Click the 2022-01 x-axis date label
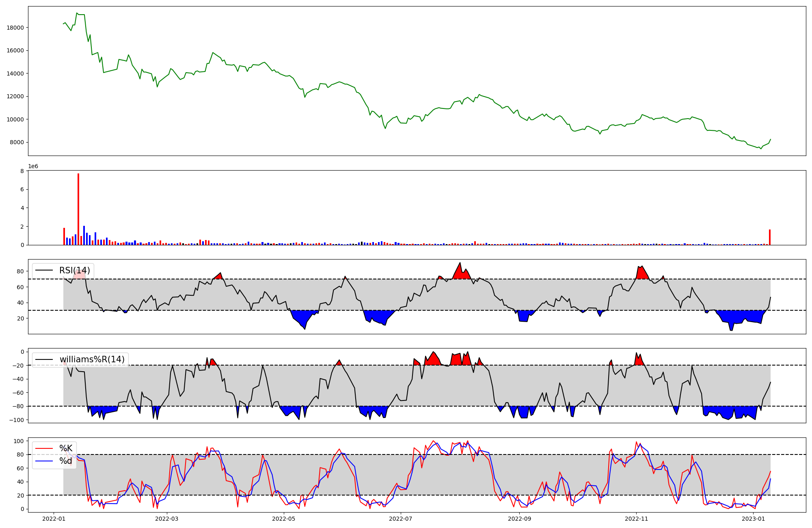This screenshot has height=528, width=812. coord(54,519)
